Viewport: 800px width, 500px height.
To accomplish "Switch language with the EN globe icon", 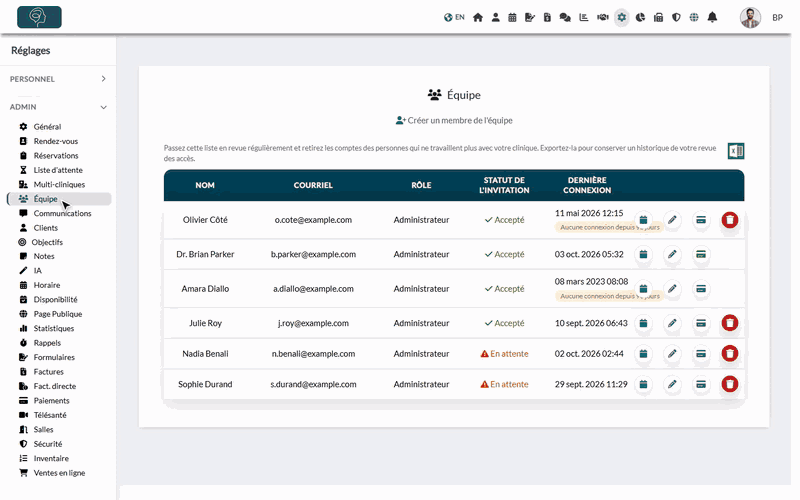I will coord(454,17).
